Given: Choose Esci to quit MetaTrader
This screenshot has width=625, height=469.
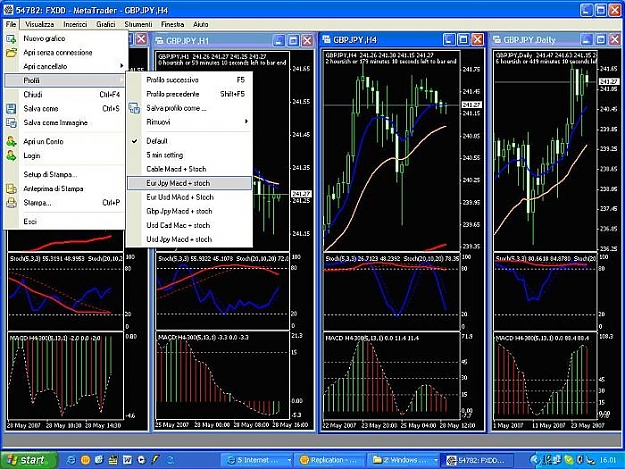Looking at the screenshot, I should pyautogui.click(x=64, y=221).
